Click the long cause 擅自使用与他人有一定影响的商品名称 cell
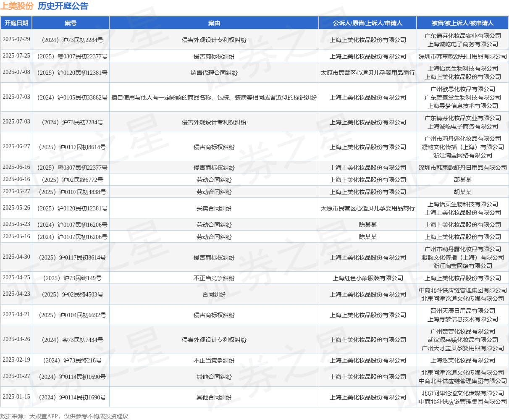The width and height of the screenshot is (509, 420). pyautogui.click(x=214, y=97)
